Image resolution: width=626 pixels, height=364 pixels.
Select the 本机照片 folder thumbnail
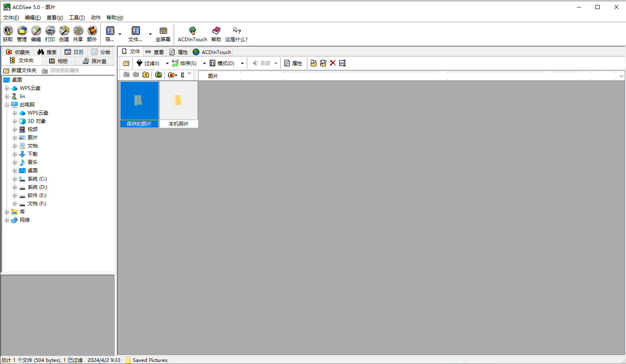click(179, 104)
